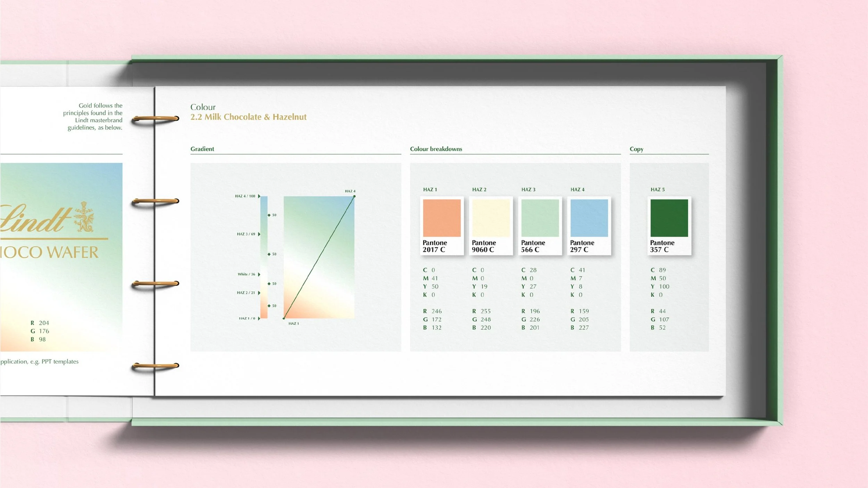The image size is (868, 488).
Task: Pick the dark green Pantone 357 C swatch
Action: (x=669, y=218)
